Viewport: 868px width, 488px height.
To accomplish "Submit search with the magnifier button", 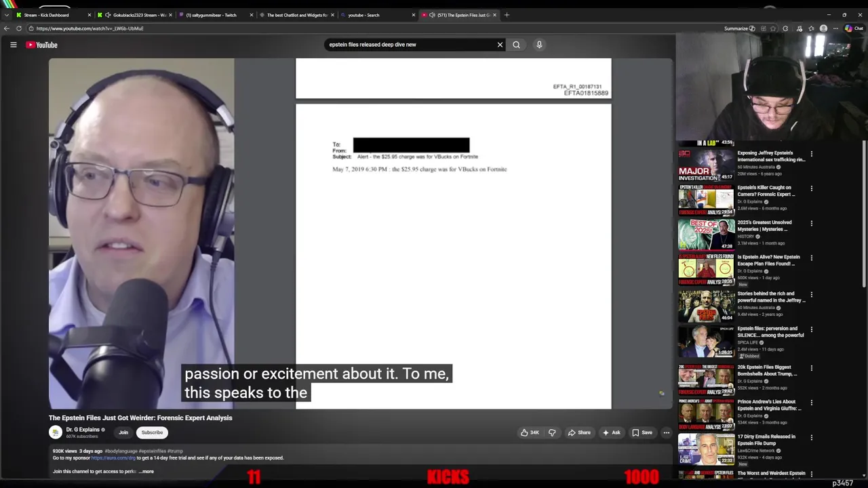I will click(516, 45).
